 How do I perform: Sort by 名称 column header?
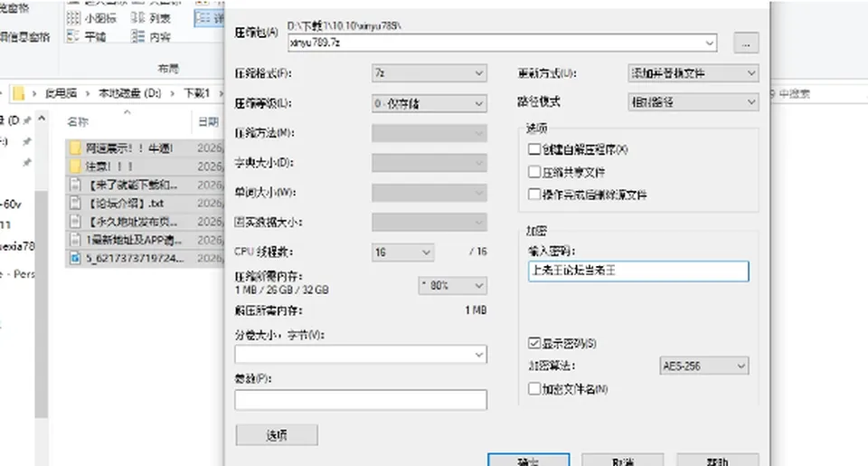78,121
